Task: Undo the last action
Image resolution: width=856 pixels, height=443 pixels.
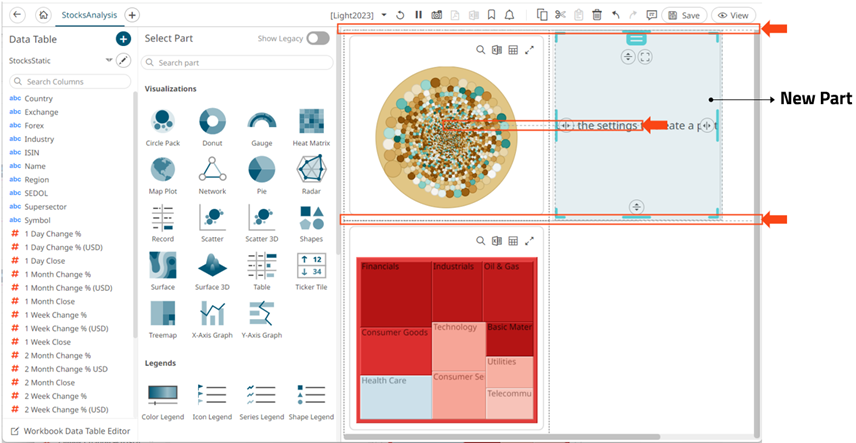Action: coord(616,15)
